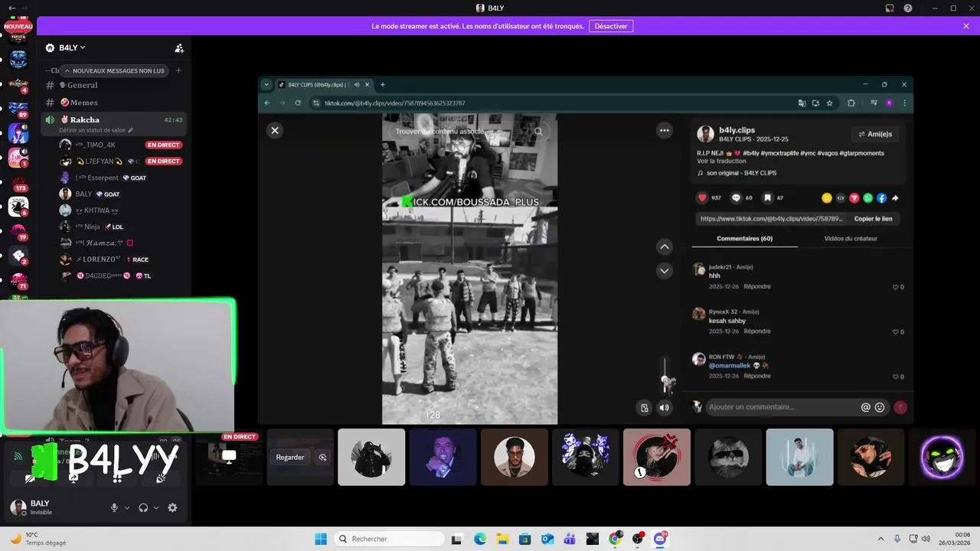Pop out the stream next to Regarder
Screen dimensions: 980x551
coord(323,457)
